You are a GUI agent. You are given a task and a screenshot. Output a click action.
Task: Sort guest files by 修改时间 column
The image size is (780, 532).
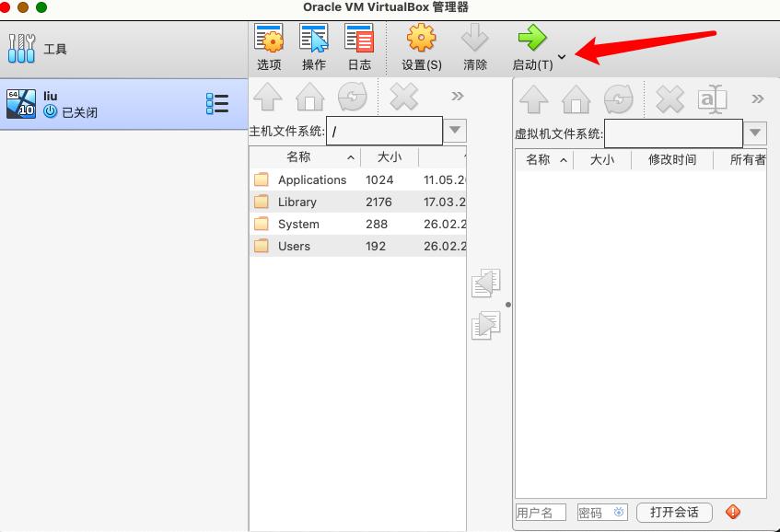(x=672, y=159)
